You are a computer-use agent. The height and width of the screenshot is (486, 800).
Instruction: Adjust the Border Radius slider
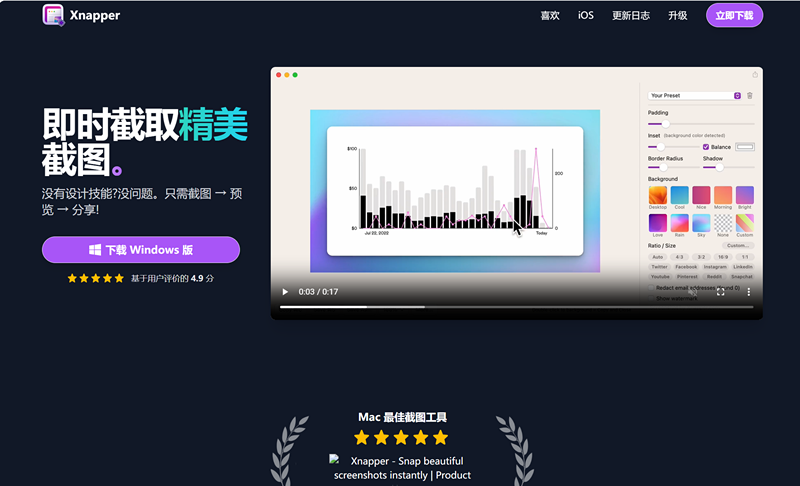coord(673,167)
